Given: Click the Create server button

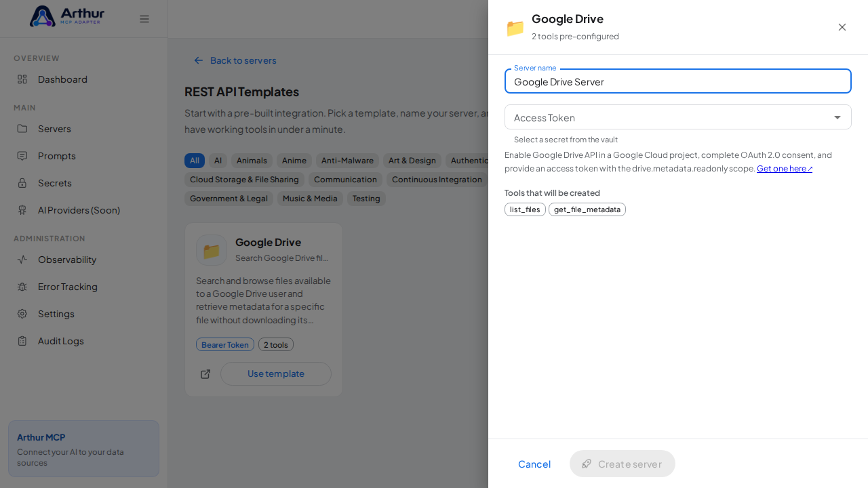Looking at the screenshot, I should (x=623, y=464).
